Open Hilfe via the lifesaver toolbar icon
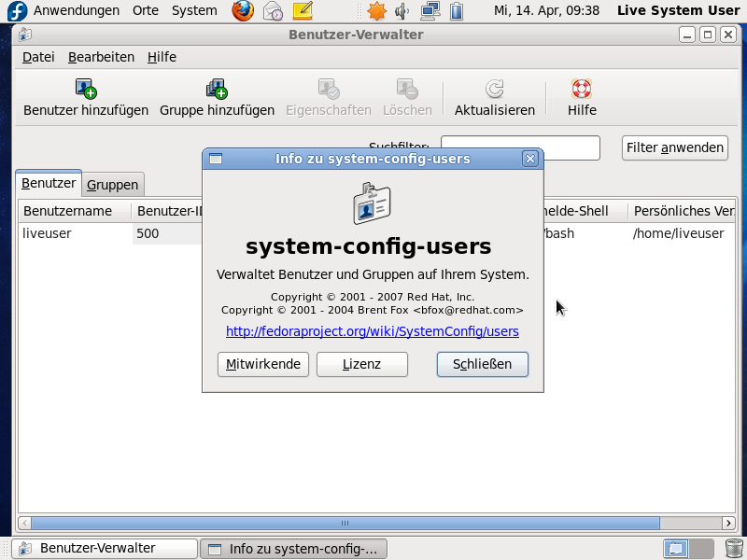Screen dimensions: 747x560 tap(581, 89)
